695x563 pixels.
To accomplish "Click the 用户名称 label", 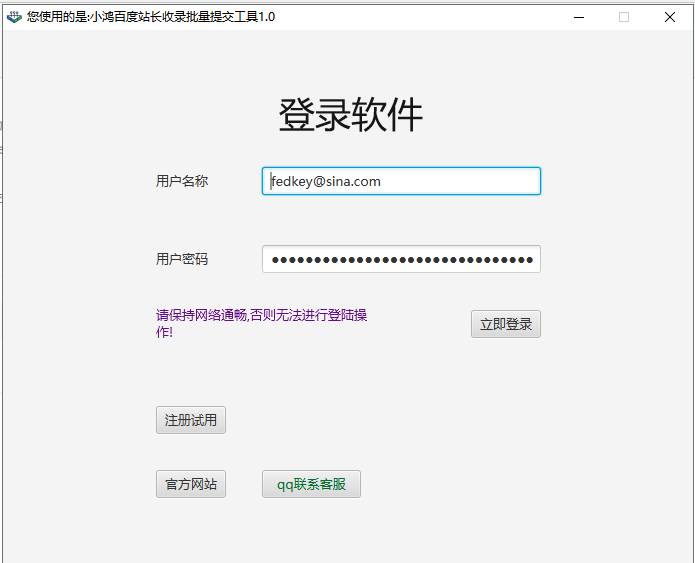I will [x=182, y=181].
